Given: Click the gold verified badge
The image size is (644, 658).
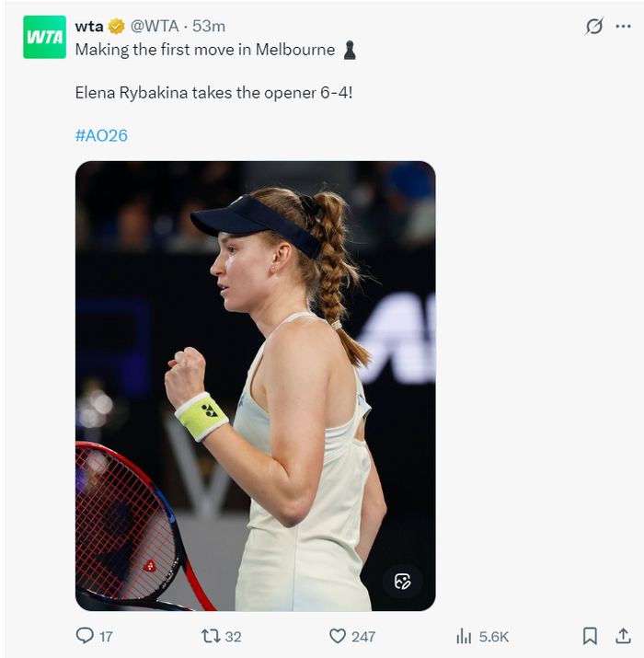Looking at the screenshot, I should (117, 27).
